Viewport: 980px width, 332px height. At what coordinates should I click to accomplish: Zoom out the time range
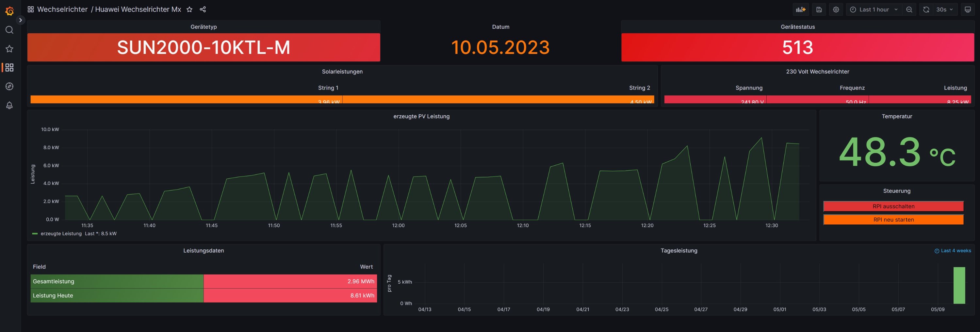[909, 9]
